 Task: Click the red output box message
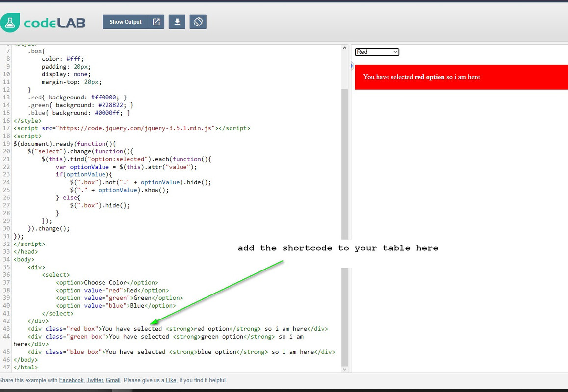422,77
